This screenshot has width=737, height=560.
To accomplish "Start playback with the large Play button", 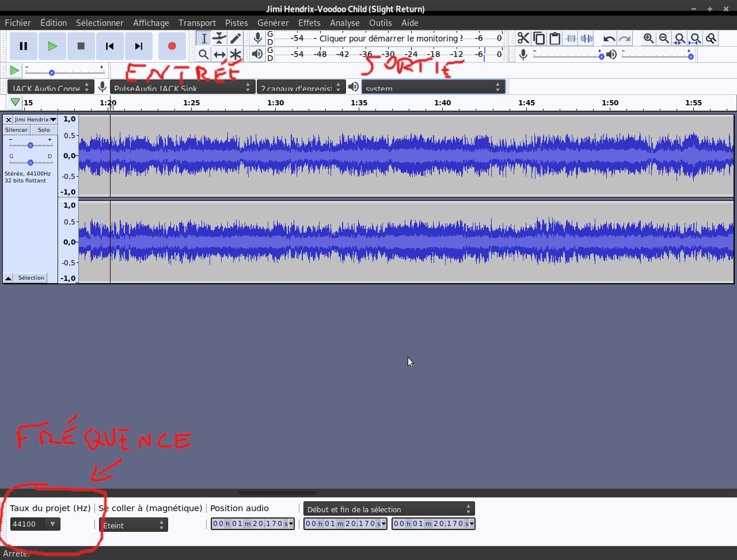I will point(52,46).
